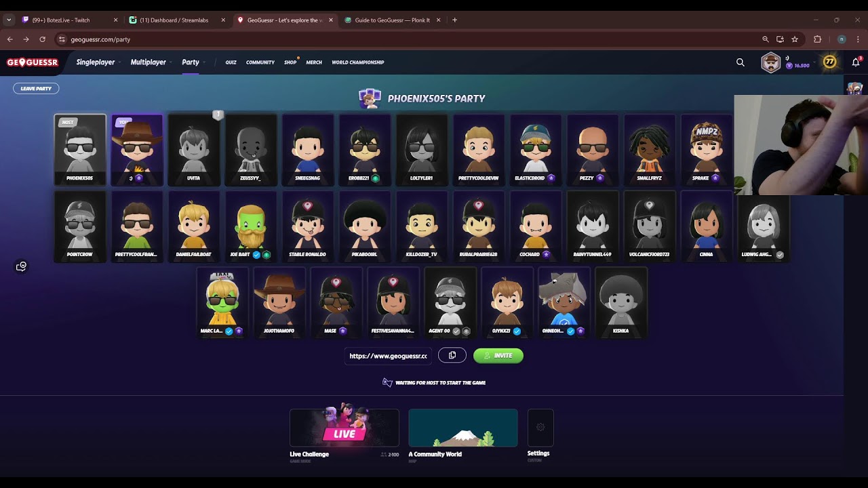Click the Leave Party button
Screen dimensions: 868x488
point(36,89)
